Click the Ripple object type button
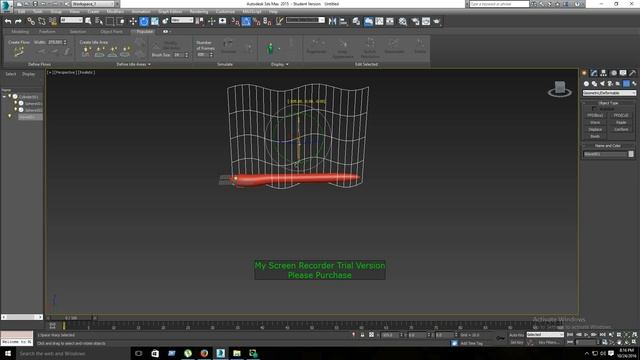 click(621, 122)
